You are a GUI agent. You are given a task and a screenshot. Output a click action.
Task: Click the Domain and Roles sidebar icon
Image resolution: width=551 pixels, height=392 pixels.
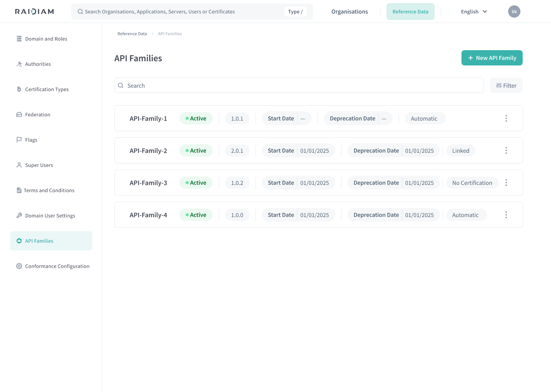tap(19, 39)
